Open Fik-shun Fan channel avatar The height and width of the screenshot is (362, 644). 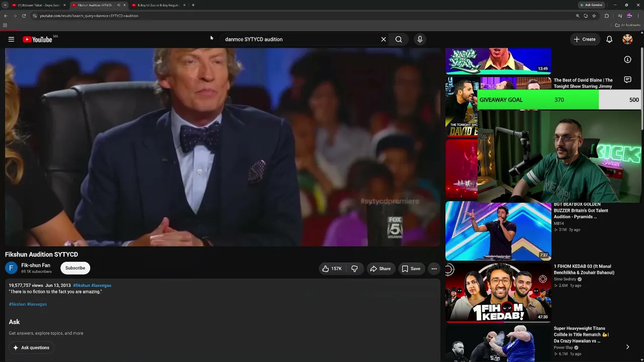[11, 268]
